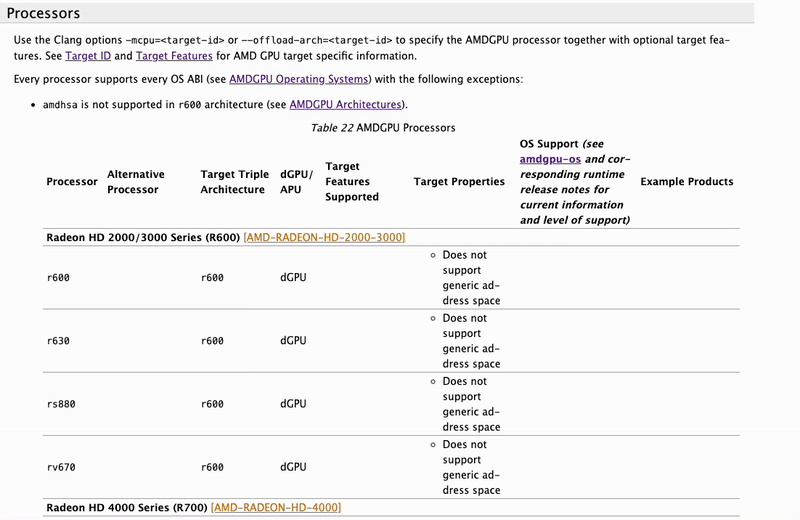
Task: Click the dGPU/APU column header
Action: pos(296,181)
